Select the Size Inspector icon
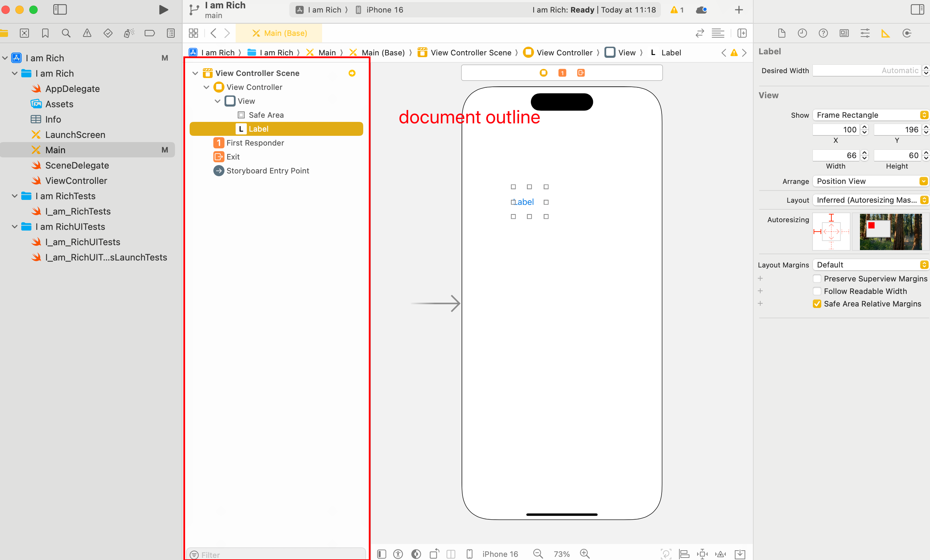The width and height of the screenshot is (930, 560). (x=887, y=33)
